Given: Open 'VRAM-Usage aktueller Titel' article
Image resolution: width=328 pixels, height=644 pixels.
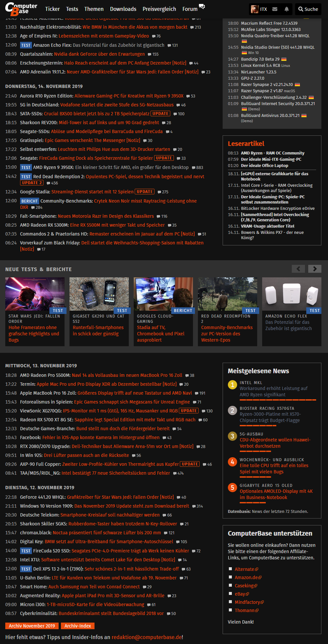Looking at the screenshot, I should coord(268,226).
